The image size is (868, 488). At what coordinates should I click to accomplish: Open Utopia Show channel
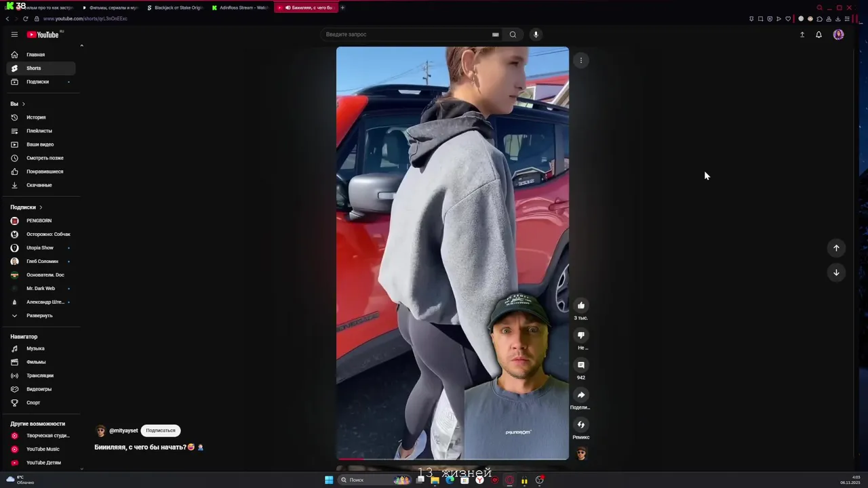point(41,248)
